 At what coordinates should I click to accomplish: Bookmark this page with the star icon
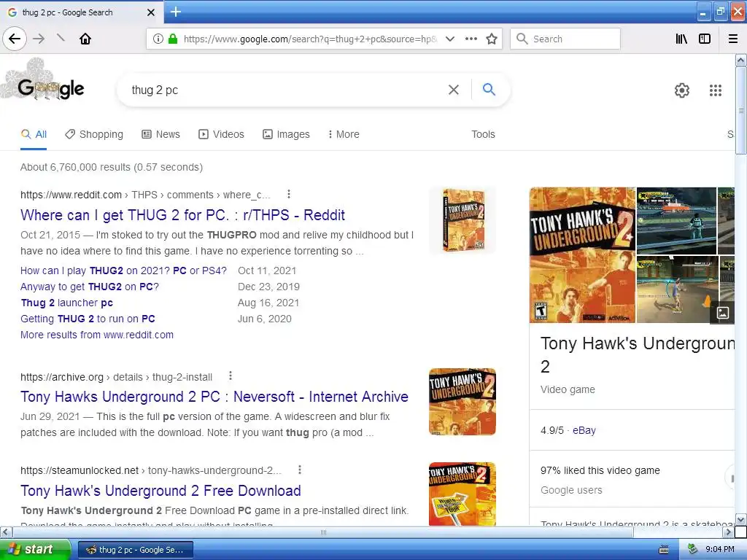[x=492, y=39]
